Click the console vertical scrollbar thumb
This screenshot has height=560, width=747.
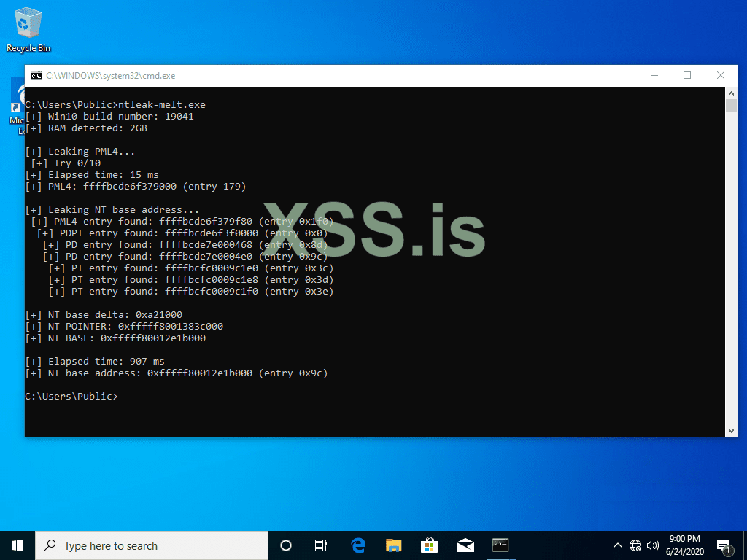point(731,105)
